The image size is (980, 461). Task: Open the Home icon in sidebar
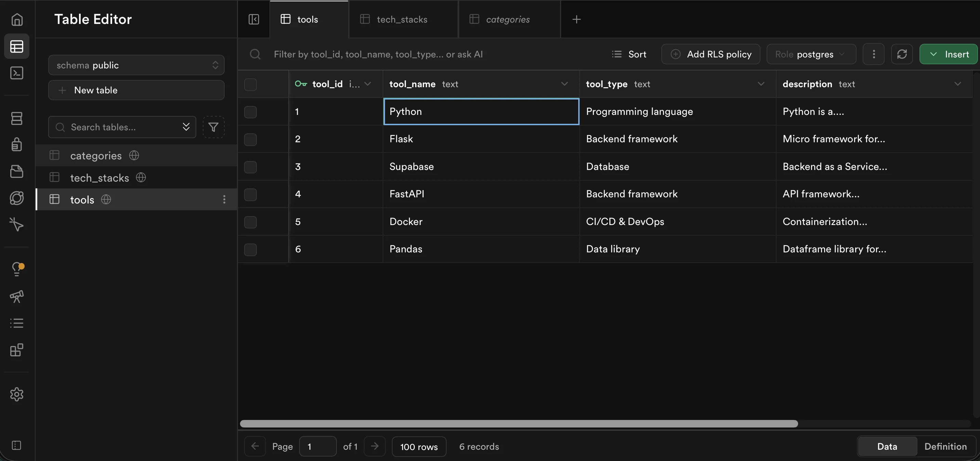point(17,19)
